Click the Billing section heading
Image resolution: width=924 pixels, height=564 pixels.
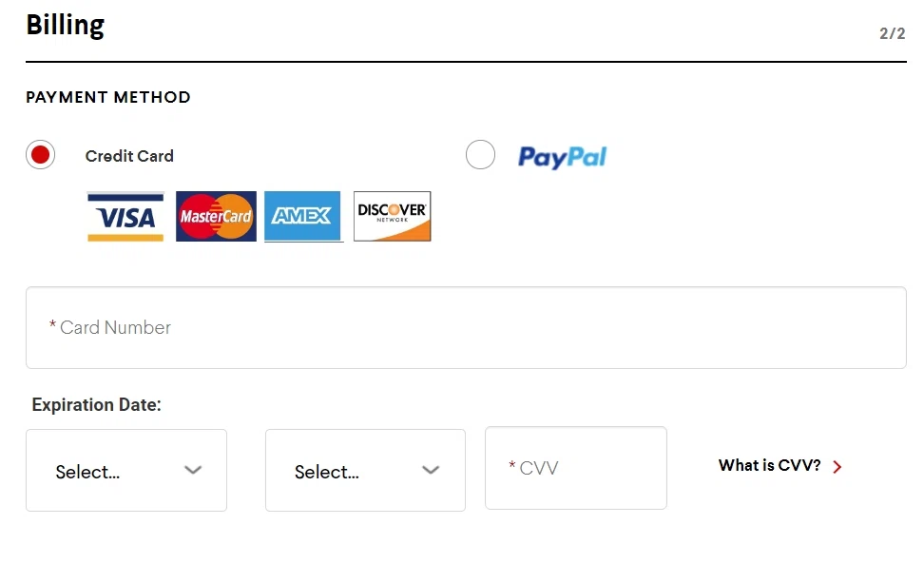click(x=66, y=26)
